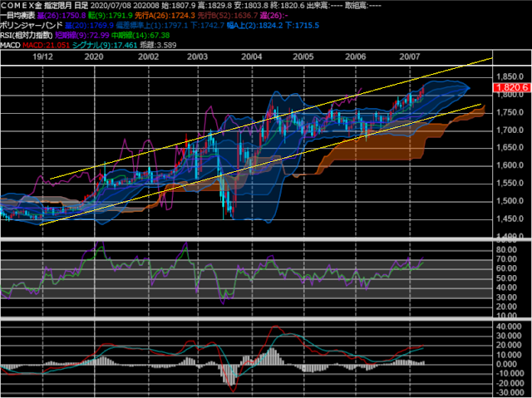
Task: Click the 80.00 RSI axis label
Action: [506, 249]
